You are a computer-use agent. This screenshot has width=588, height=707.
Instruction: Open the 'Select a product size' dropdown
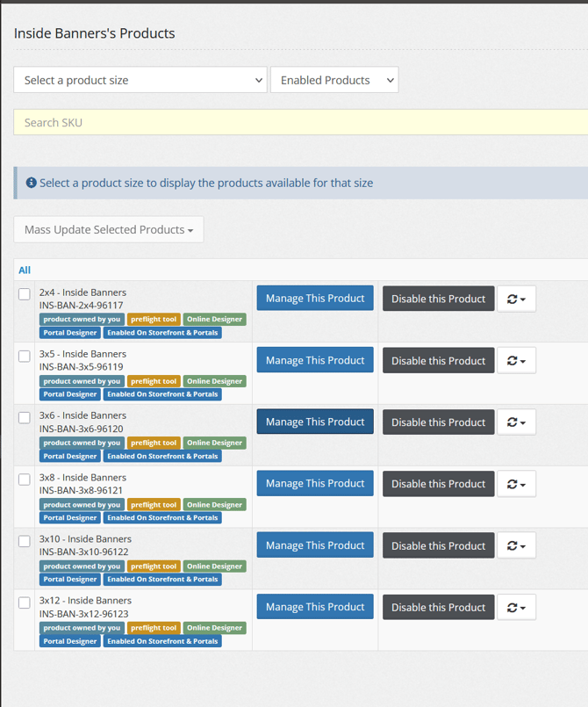[140, 80]
